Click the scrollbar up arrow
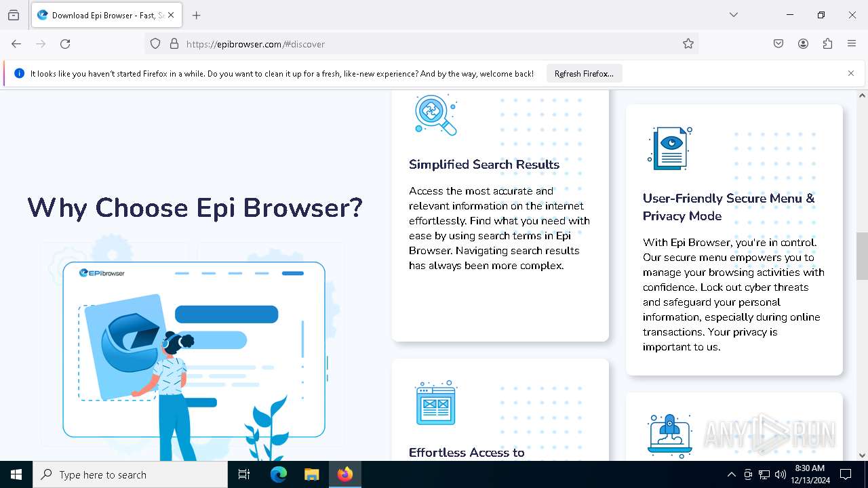Screen dimensions: 868x488 pyautogui.click(x=862, y=96)
